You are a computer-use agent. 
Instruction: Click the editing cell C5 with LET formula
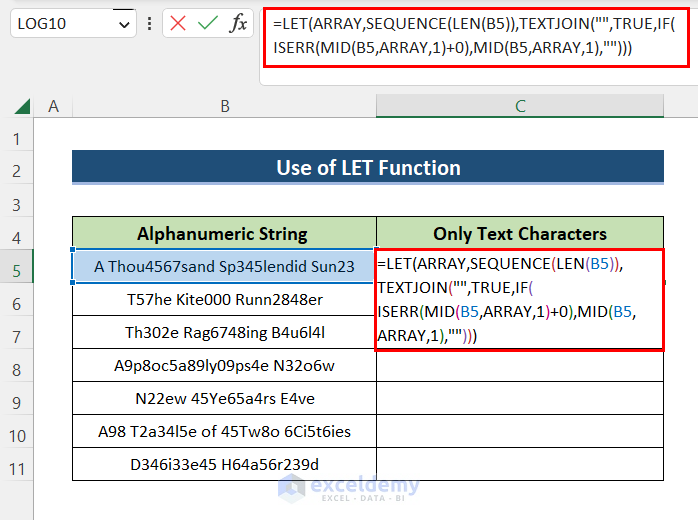pos(519,300)
